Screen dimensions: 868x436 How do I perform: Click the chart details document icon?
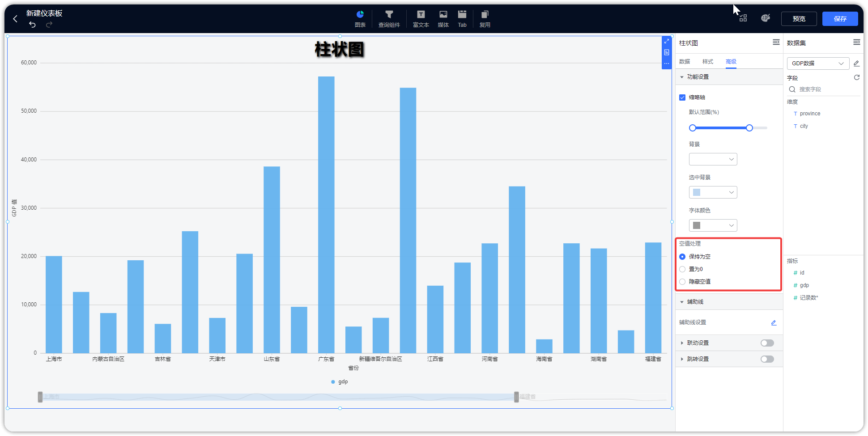[x=667, y=52]
